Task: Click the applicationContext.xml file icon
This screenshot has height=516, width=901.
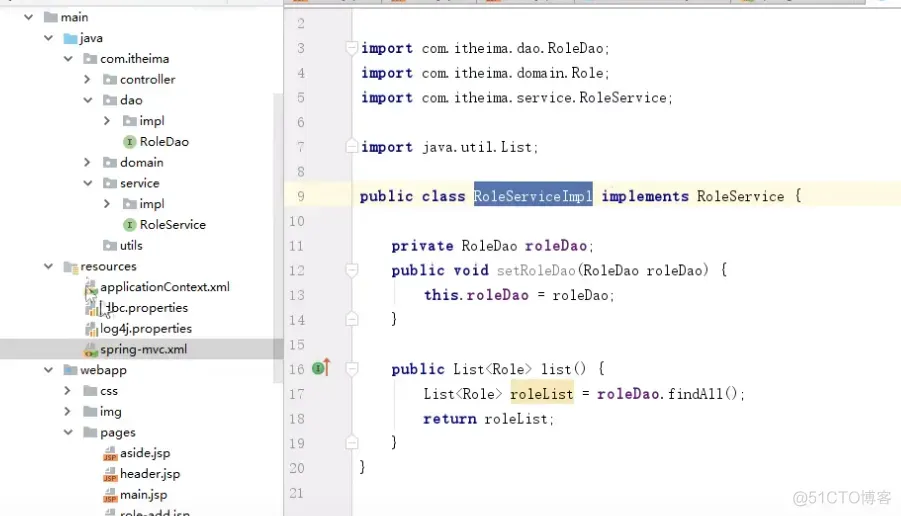Action: point(90,287)
